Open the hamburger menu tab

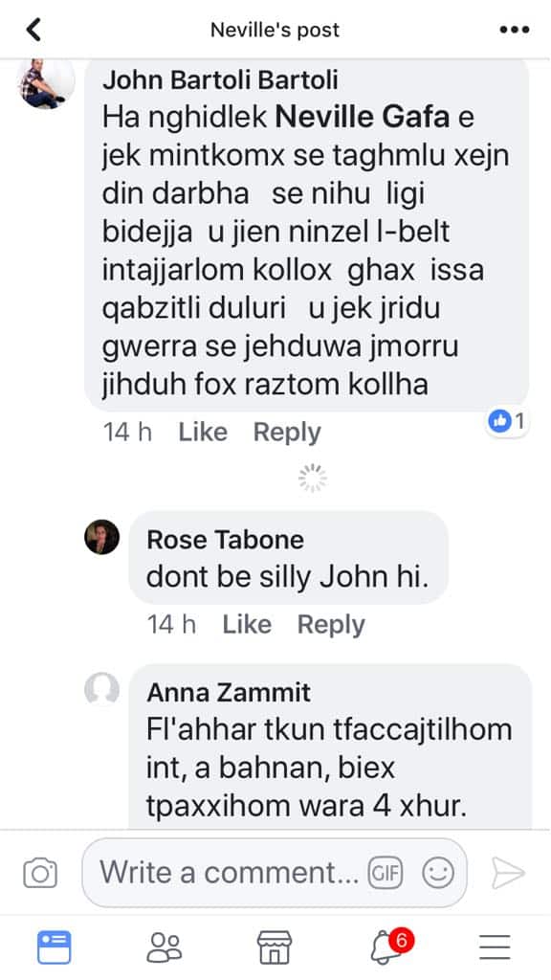pos(495,947)
